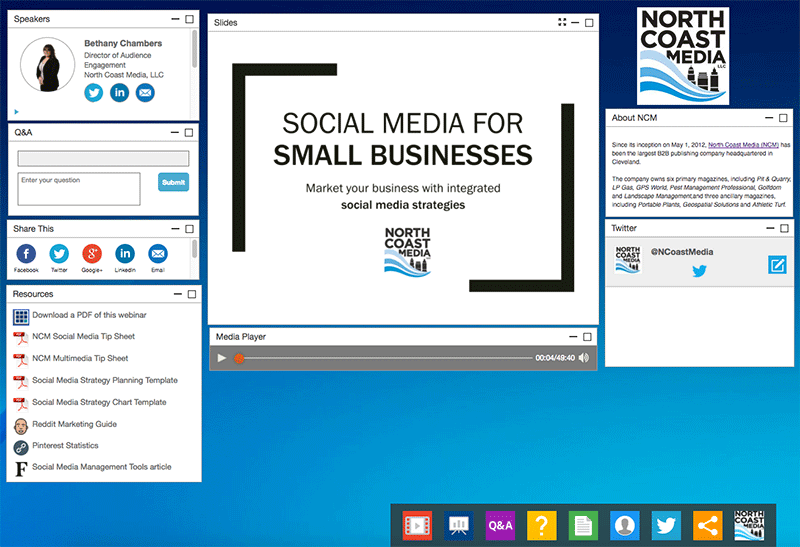Open orange Share icon in bottom dock
800x547 pixels.
[708, 525]
